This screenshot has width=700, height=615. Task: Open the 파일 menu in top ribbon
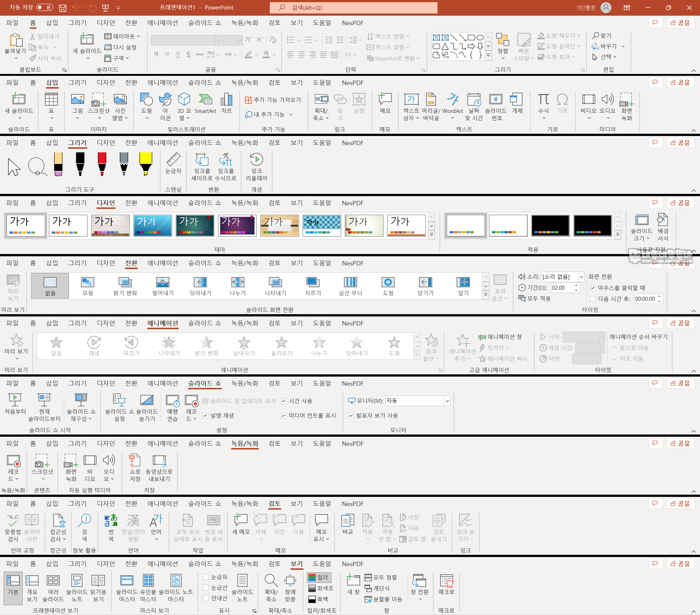pos(12,23)
